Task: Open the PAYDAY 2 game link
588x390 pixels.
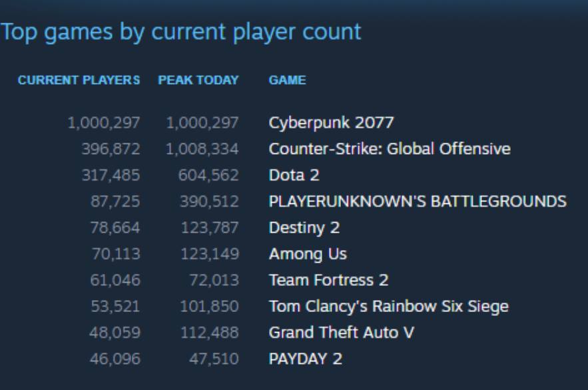Action: pyautogui.click(x=305, y=359)
